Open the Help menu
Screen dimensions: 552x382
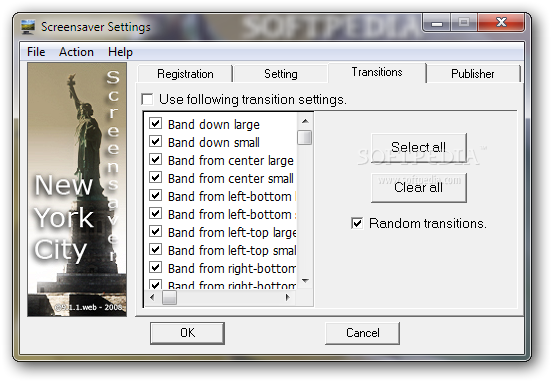[x=120, y=52]
